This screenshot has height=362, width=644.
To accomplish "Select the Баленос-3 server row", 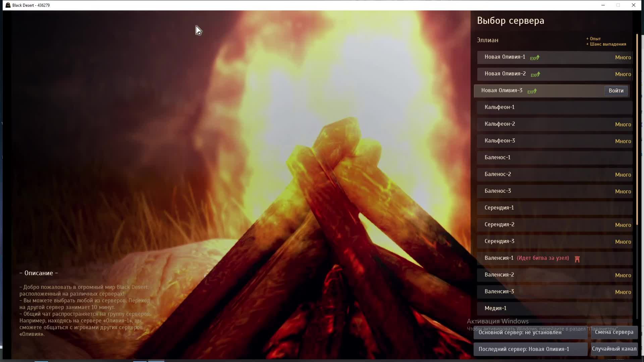I will tap(555, 191).
